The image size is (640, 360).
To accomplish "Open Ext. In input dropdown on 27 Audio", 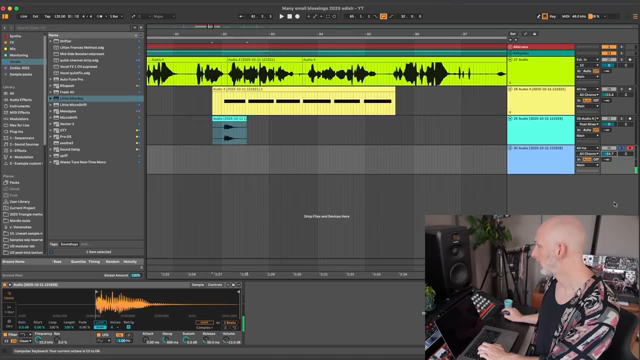I will point(587,60).
